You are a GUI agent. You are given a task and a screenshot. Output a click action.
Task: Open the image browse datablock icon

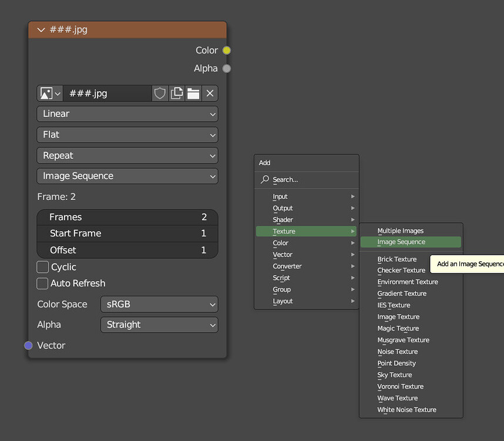point(50,93)
